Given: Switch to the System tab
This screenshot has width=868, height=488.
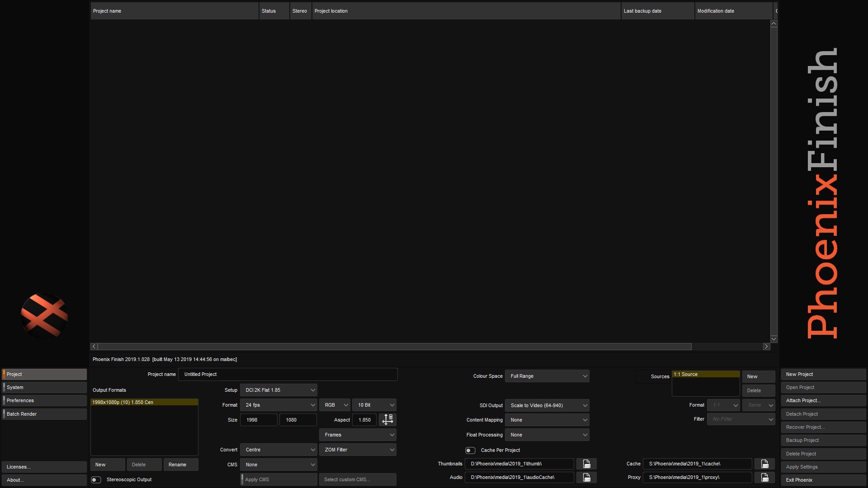Looking at the screenshot, I should coord(44,387).
